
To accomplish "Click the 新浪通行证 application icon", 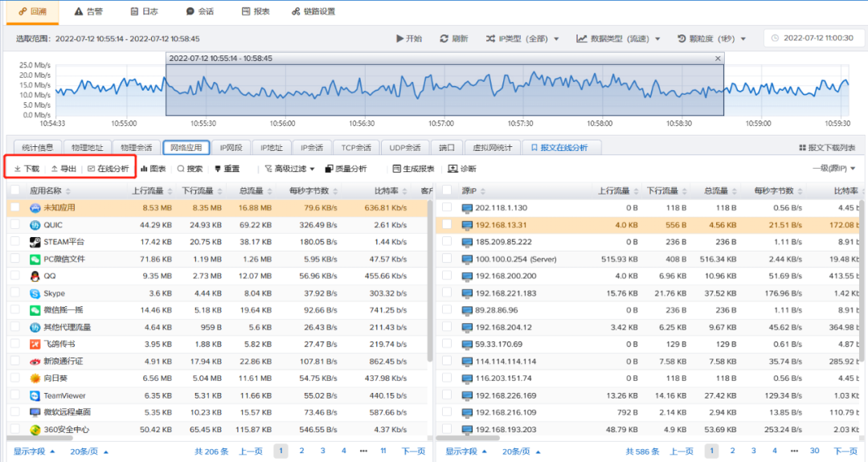I will (35, 362).
